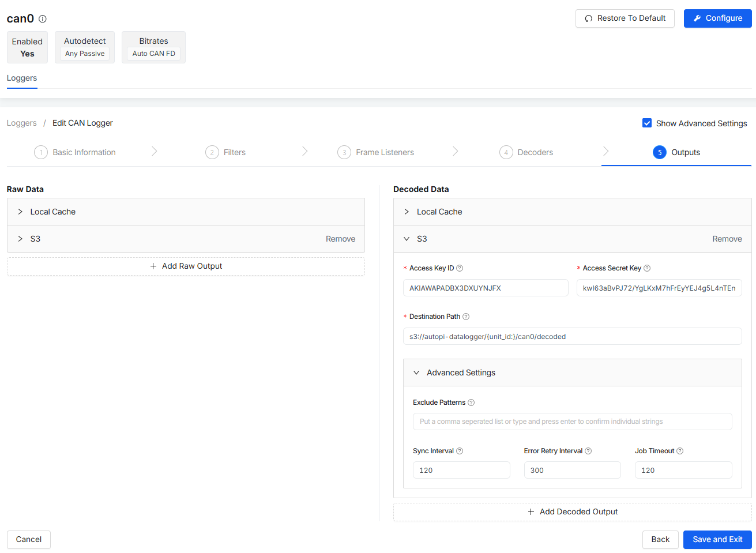Focus the Access Key ID field

click(x=486, y=288)
